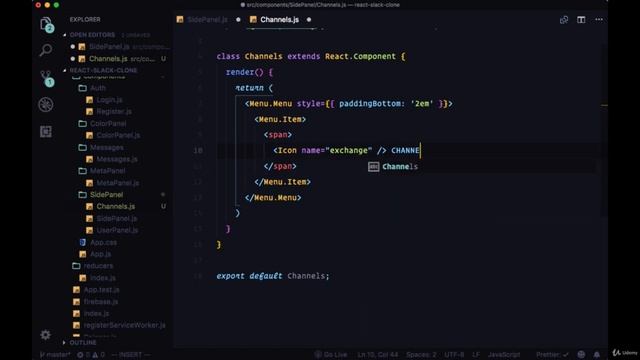Open App.js in the file tree
Image resolution: width=640 pixels, height=360 pixels.
tap(100, 254)
